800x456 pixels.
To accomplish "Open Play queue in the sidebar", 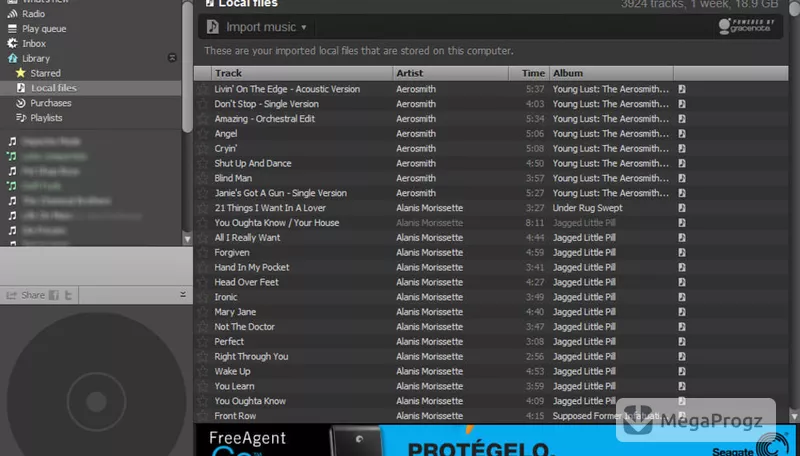I will 44,29.
